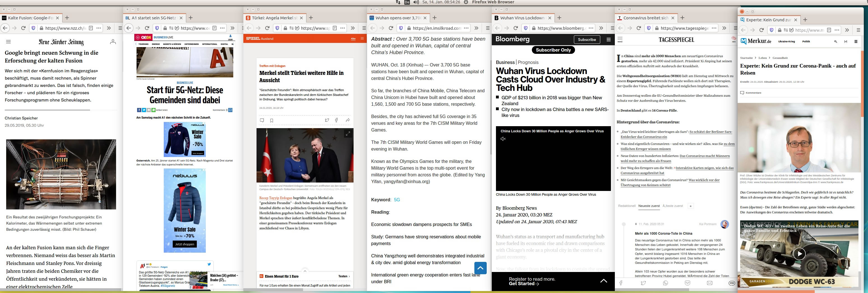The image size is (868, 293).
Task: Open the site lock icon in NZZ window
Action: [x=41, y=28]
